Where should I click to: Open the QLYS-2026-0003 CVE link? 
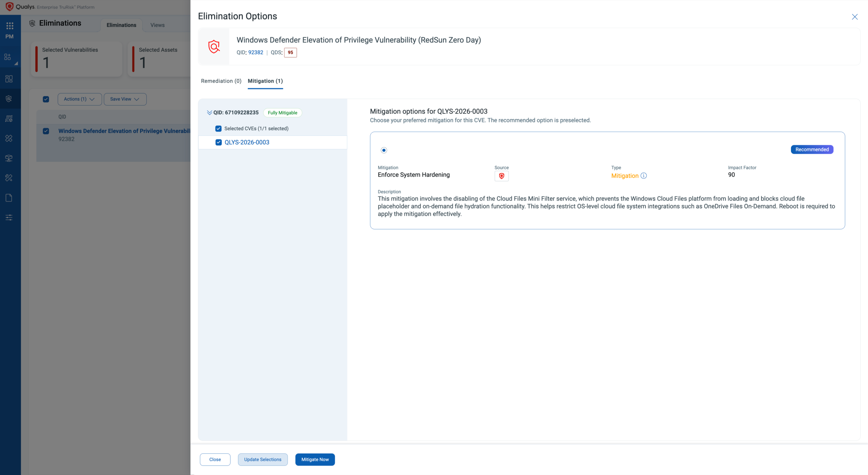coord(247,142)
